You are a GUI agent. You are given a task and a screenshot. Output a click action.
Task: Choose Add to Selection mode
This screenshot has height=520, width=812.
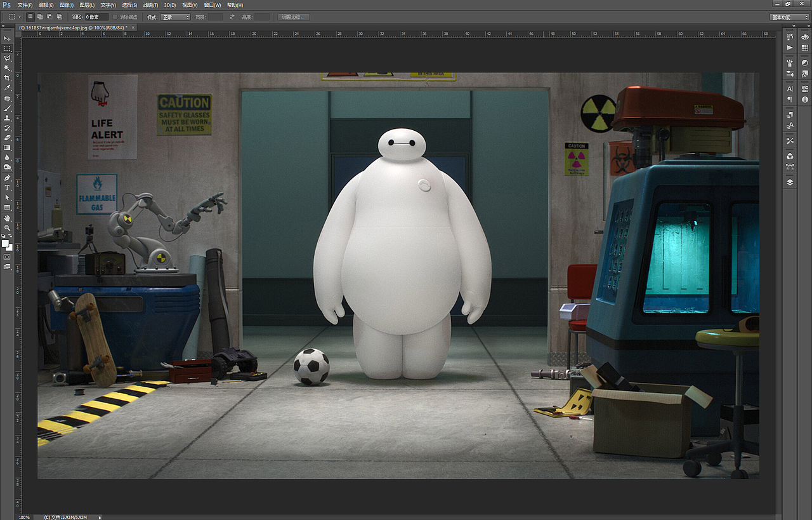40,17
